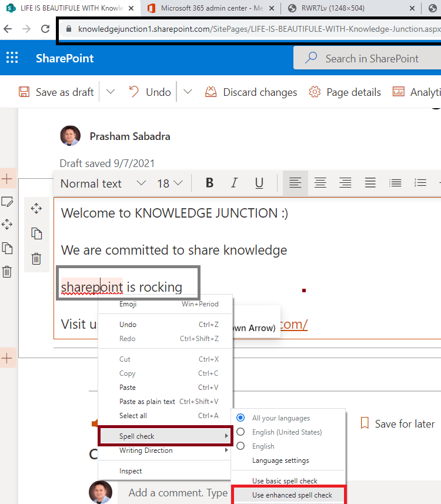Align text right
The image size is (441, 504).
pos(345,183)
